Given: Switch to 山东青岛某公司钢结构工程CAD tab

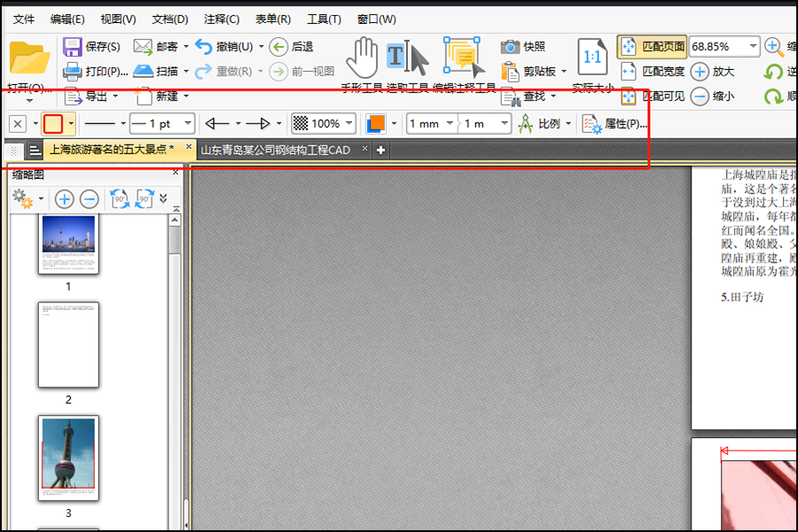Looking at the screenshot, I should pos(276,150).
